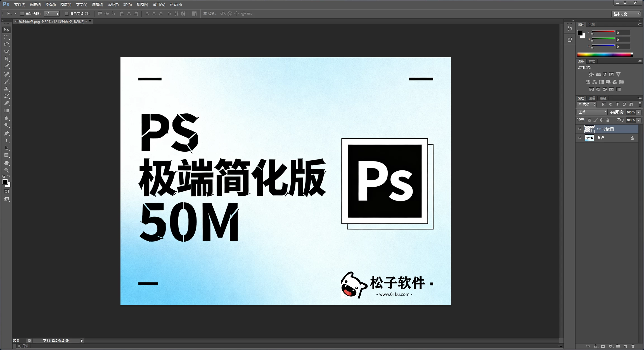644x350 pixels.
Task: Open the opacity slider arrow
Action: coord(639,112)
